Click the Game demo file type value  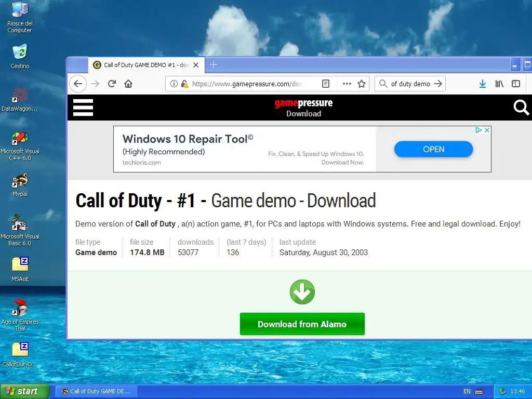pyautogui.click(x=96, y=252)
